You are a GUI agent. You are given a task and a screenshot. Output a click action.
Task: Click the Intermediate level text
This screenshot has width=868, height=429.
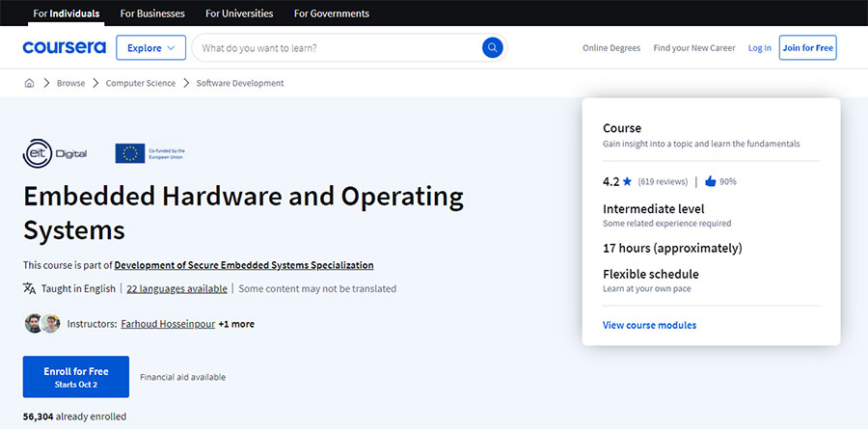[654, 209]
